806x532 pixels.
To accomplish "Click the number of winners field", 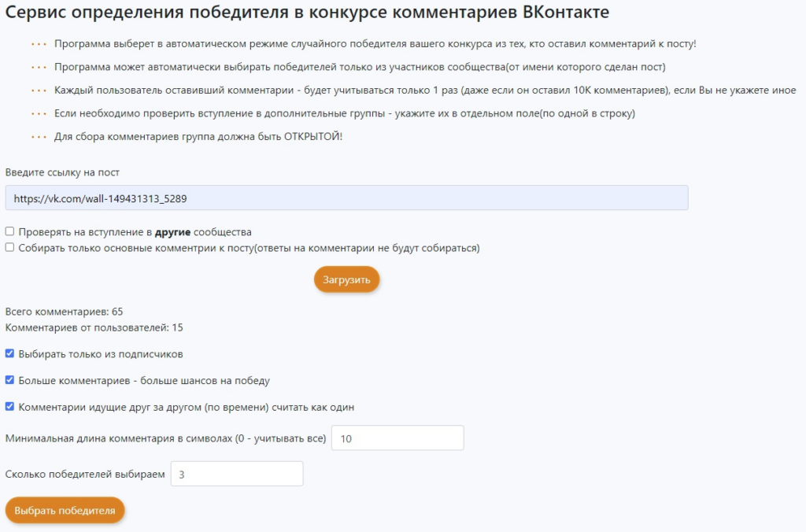I will click(x=237, y=474).
